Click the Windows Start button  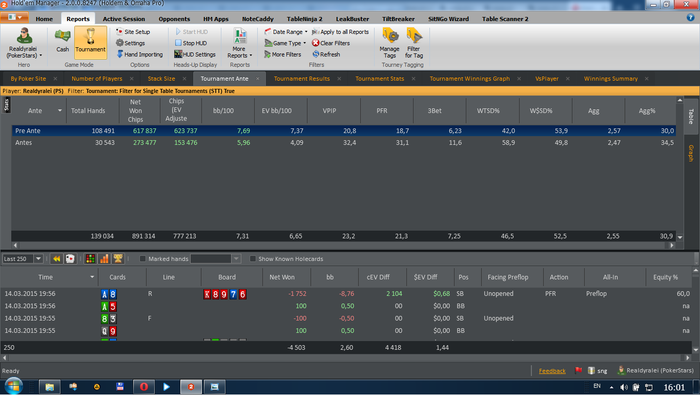[x=13, y=387]
